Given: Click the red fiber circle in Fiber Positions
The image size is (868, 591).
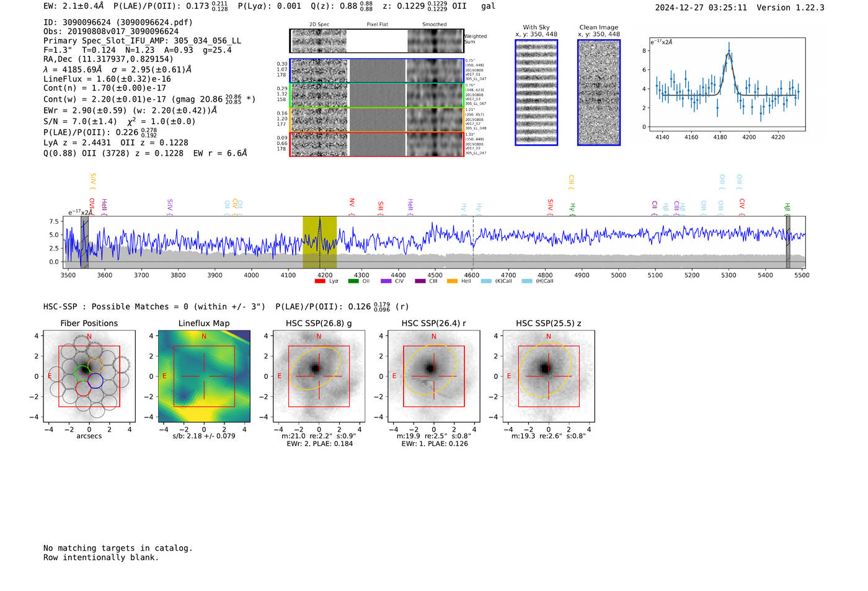Looking at the screenshot, I should click(83, 389).
